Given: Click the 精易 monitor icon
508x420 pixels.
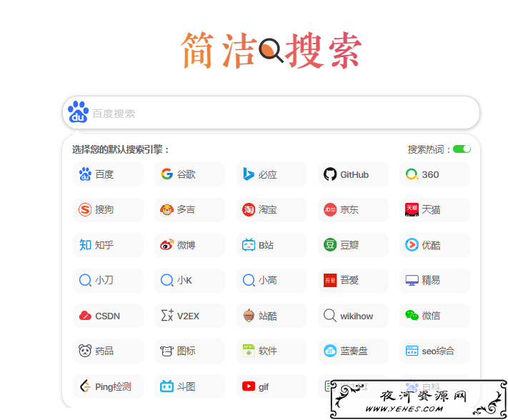Looking at the screenshot, I should pos(412,280).
